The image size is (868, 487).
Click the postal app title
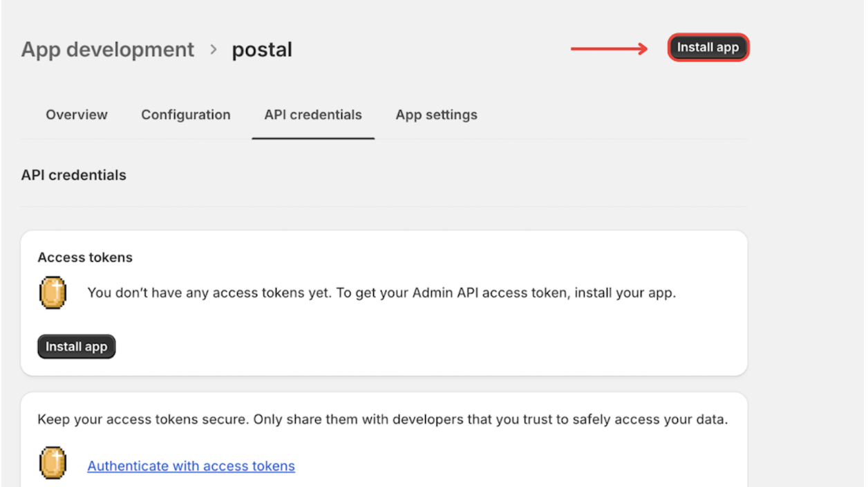click(262, 50)
